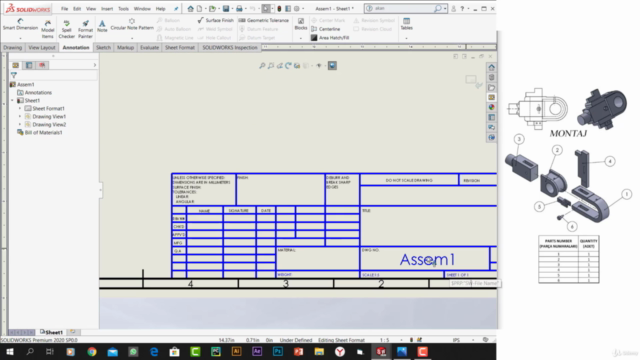Expand the Drawing View1 node

(20, 116)
